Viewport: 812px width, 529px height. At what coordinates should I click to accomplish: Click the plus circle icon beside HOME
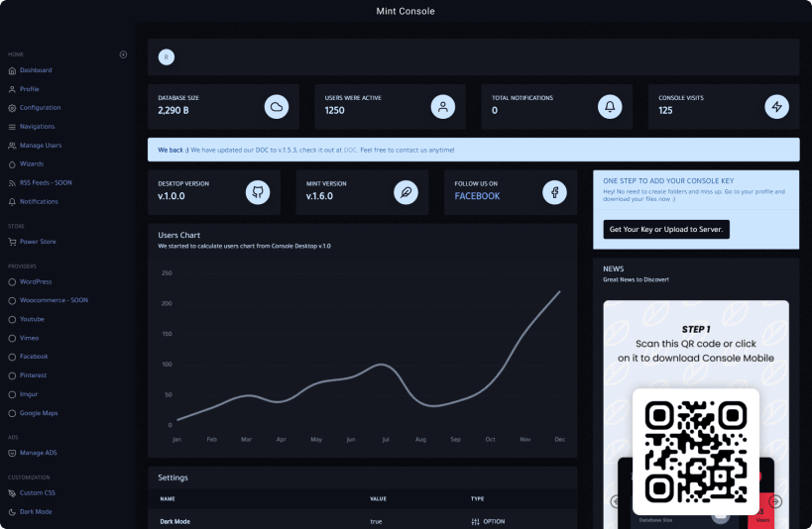click(123, 54)
